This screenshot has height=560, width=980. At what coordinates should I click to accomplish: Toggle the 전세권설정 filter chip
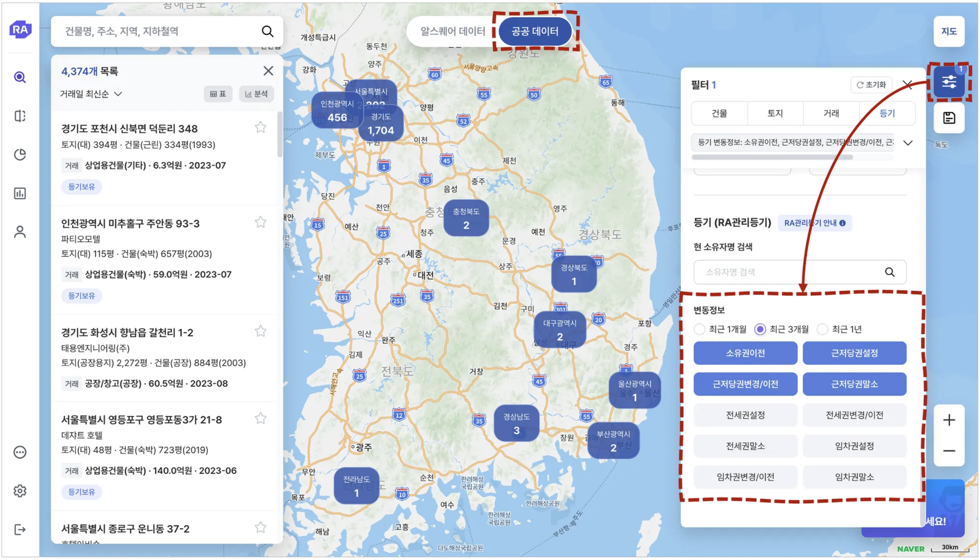click(745, 415)
